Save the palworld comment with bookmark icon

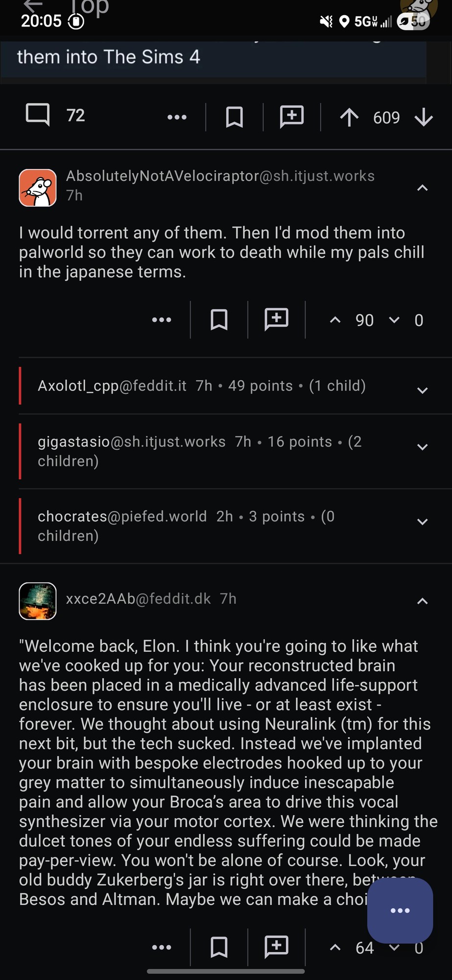(x=219, y=320)
